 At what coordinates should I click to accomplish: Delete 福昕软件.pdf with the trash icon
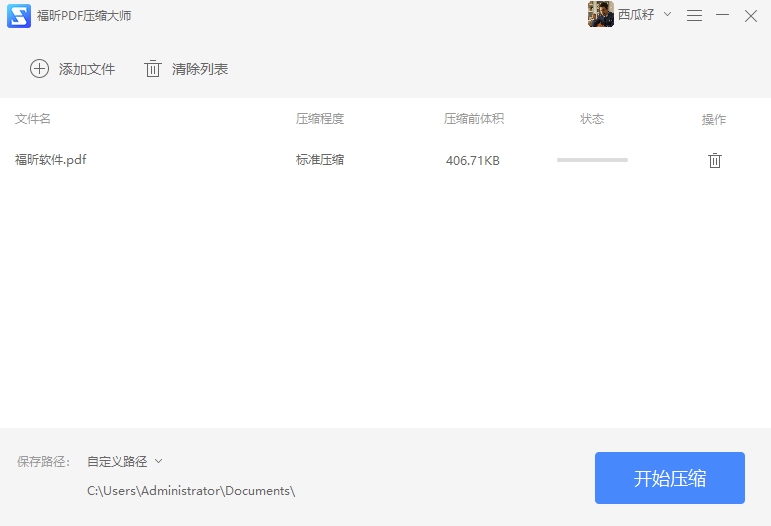pos(715,160)
